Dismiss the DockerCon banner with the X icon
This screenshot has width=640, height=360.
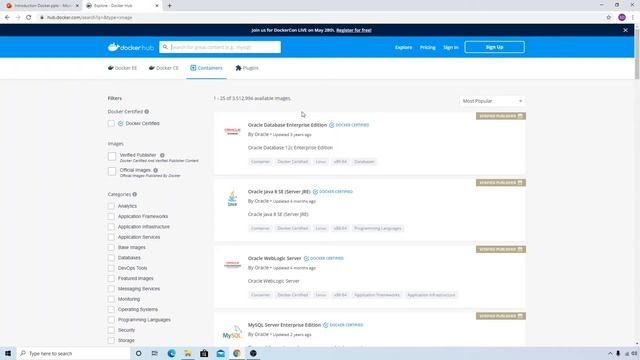625,30
